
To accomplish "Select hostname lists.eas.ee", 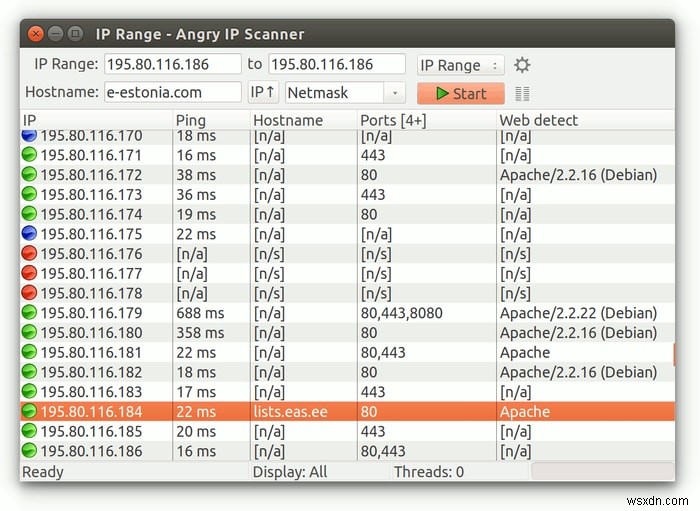I will click(291, 412).
